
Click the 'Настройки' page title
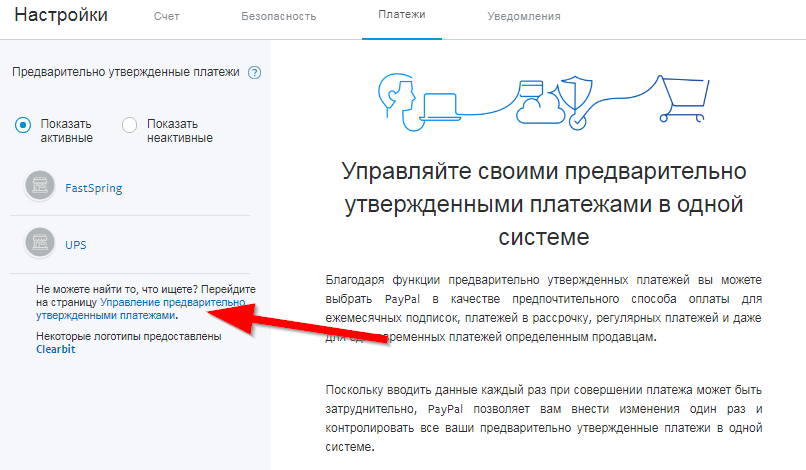pyautogui.click(x=61, y=16)
